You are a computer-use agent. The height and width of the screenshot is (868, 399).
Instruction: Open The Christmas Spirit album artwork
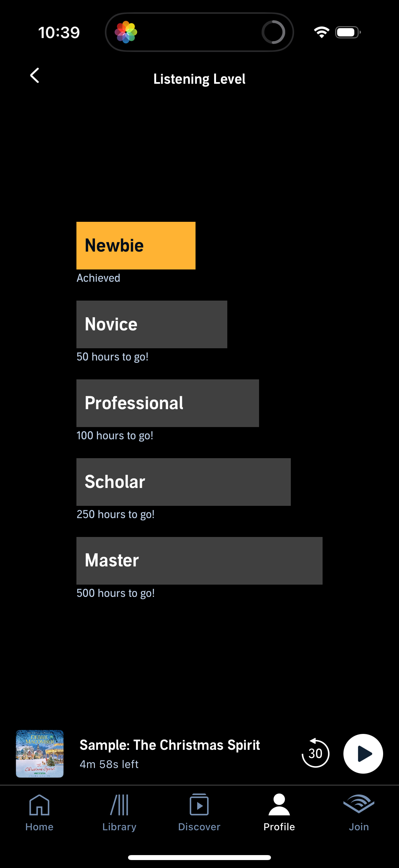[x=39, y=754]
